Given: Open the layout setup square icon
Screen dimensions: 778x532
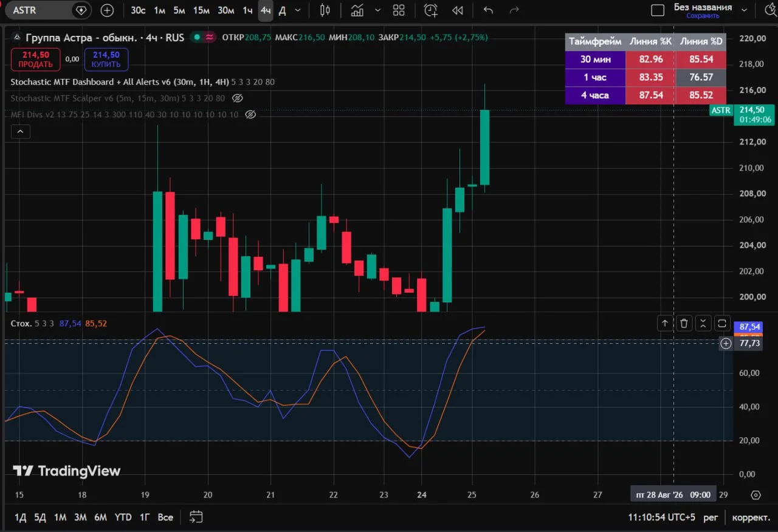Looking at the screenshot, I should click(658, 10).
